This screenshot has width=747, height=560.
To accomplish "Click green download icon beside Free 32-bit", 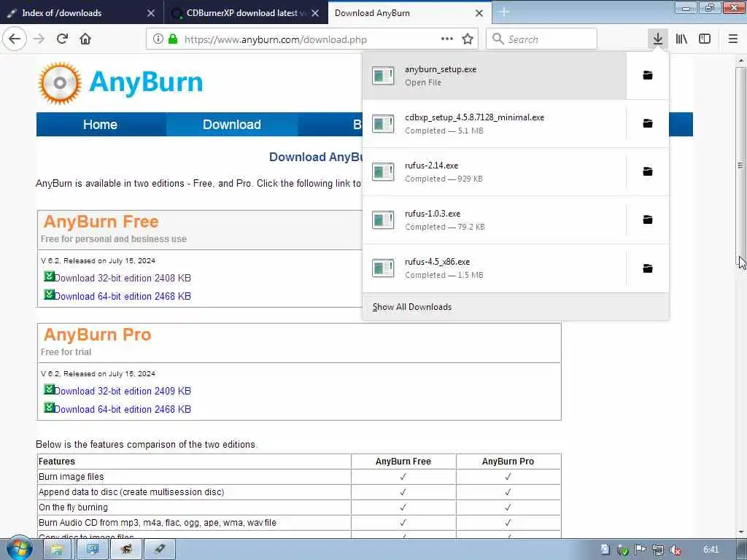I will point(49,276).
